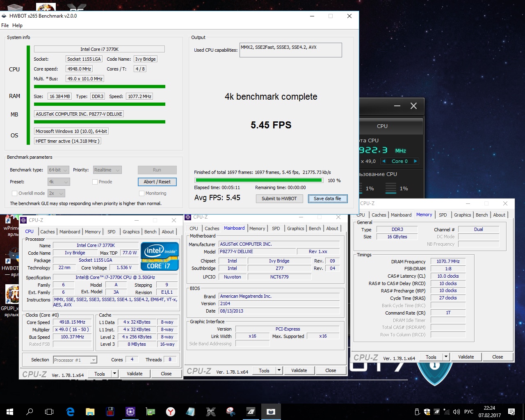Open the Benchmark type 64-bit dropdown
Image resolution: width=525 pixels, height=420 pixels.
(x=59, y=170)
